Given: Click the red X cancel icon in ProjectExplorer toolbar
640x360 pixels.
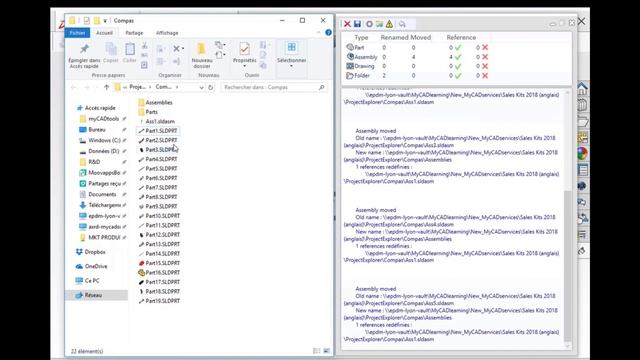Looking at the screenshot, I should click(x=347, y=24).
